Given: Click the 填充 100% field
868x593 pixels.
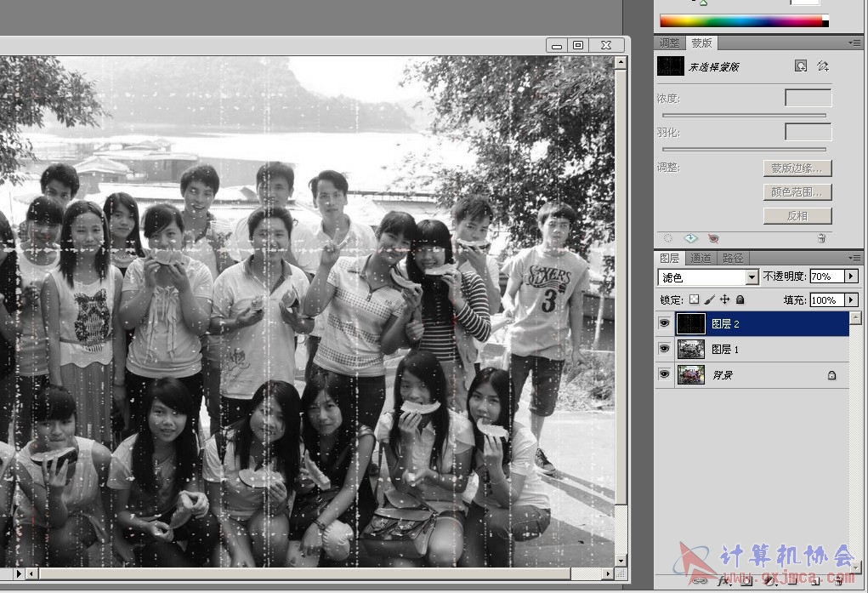Looking at the screenshot, I should pyautogui.click(x=826, y=299).
